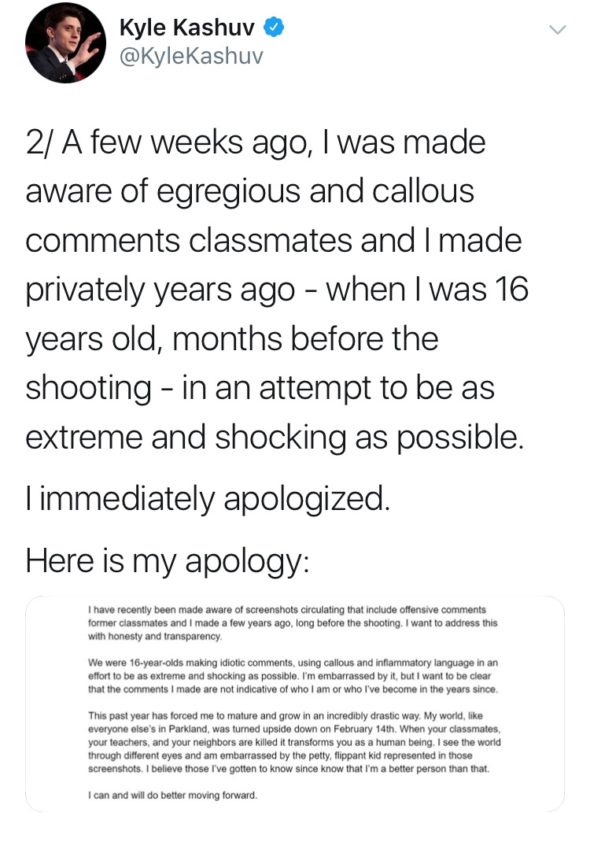Click paragraph starting "We were 16-year-olds"

click(x=293, y=676)
